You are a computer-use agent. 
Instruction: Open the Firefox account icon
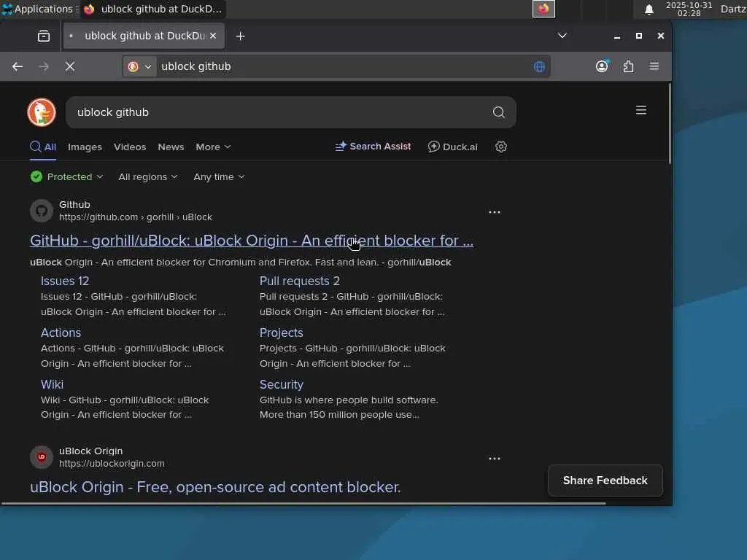(602, 66)
